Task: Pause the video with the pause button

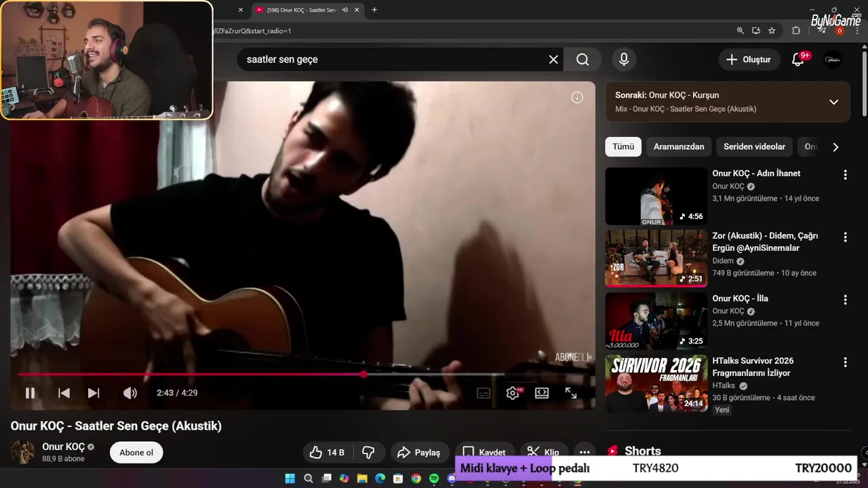Action: [30, 393]
